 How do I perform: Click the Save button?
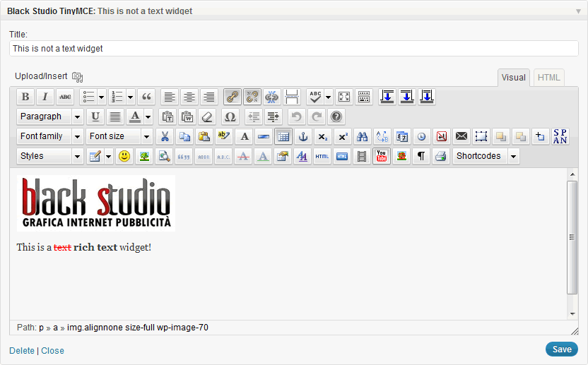coord(562,349)
